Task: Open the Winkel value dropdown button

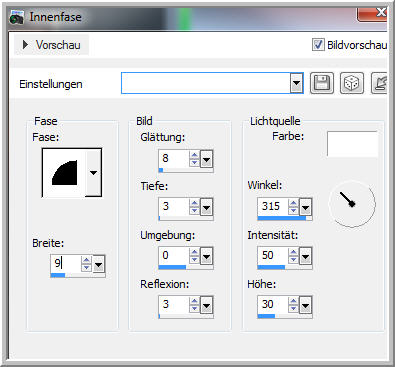Action: point(305,208)
